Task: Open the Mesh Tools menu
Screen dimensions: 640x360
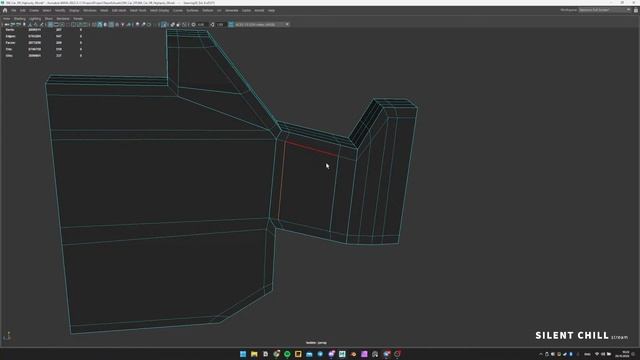Action: 138,10
